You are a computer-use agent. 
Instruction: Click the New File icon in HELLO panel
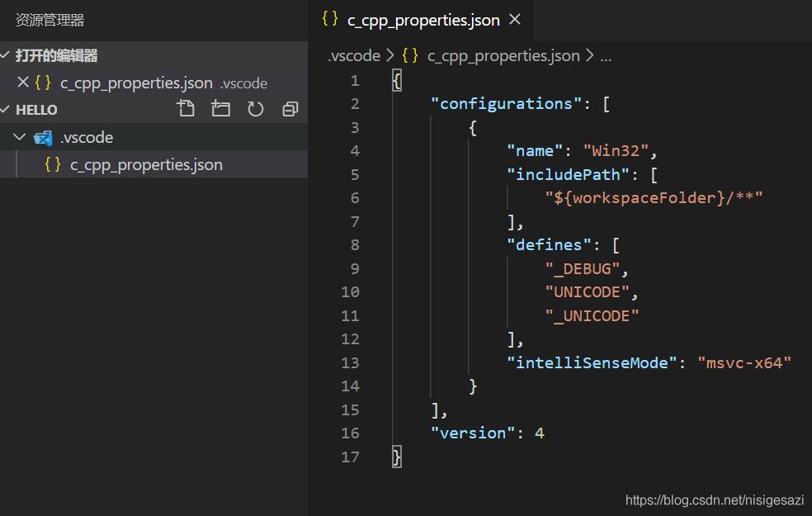pos(186,108)
